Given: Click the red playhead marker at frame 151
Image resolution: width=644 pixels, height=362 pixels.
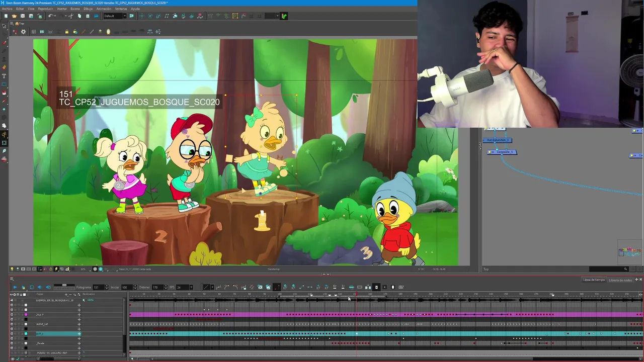Looking at the screenshot, I should point(356,294).
